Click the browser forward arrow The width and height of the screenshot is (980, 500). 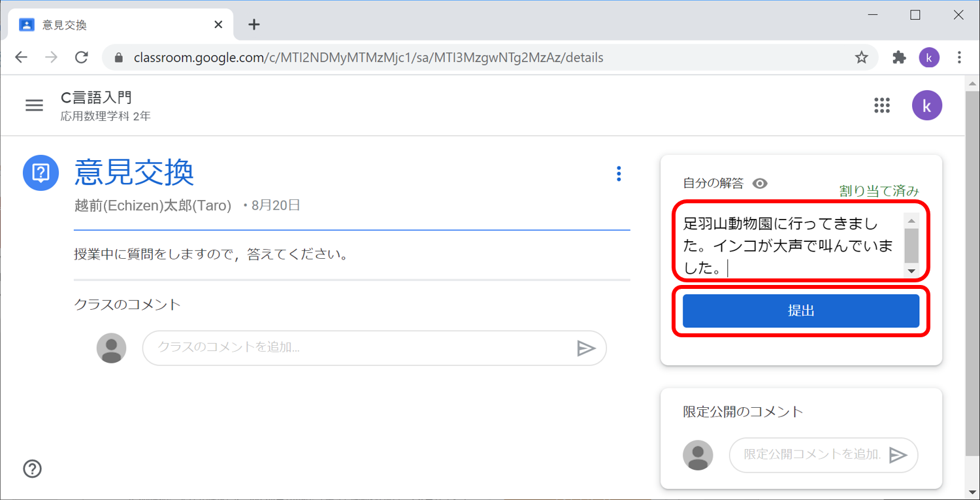tap(51, 58)
